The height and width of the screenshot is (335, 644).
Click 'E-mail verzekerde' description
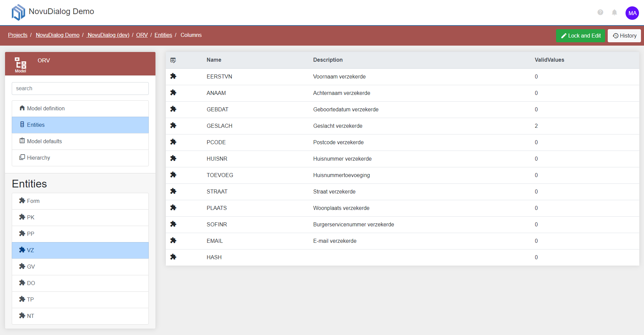click(x=335, y=241)
